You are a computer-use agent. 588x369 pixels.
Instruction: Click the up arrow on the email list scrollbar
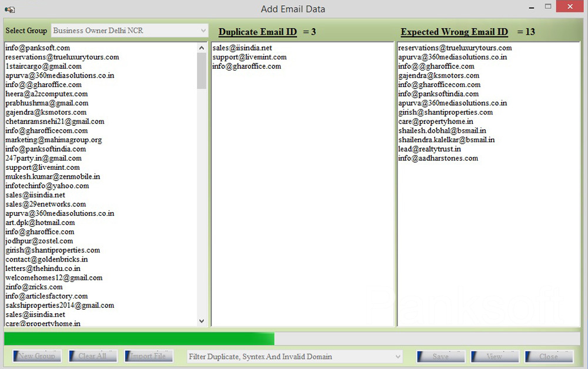tap(201, 47)
